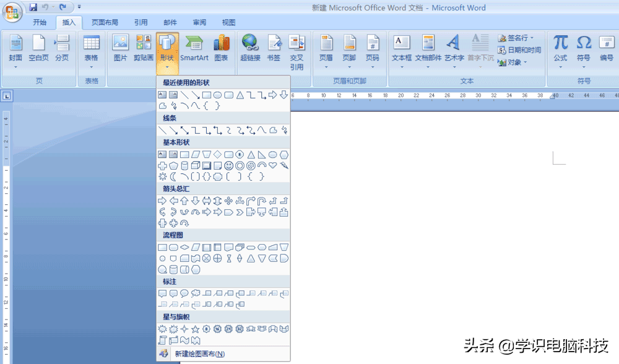Select the sun shape in 基本形状

point(162,176)
